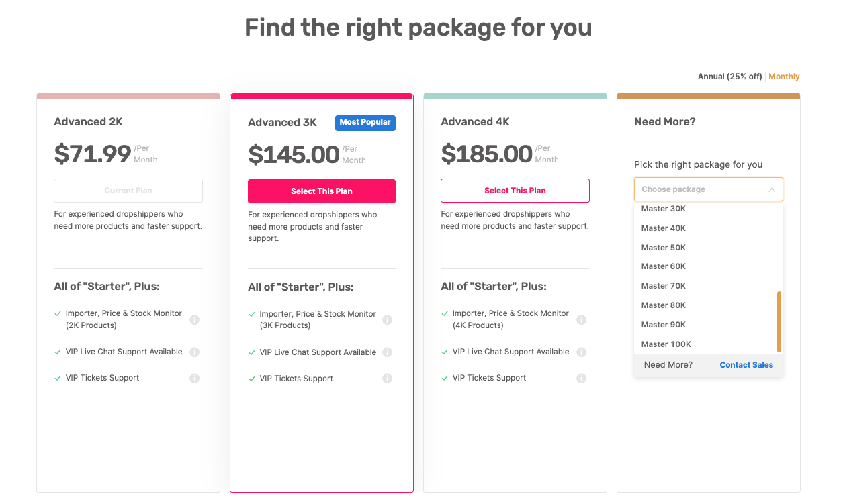Select This Plan for Advanced 4K
The image size is (841, 504).
(515, 191)
